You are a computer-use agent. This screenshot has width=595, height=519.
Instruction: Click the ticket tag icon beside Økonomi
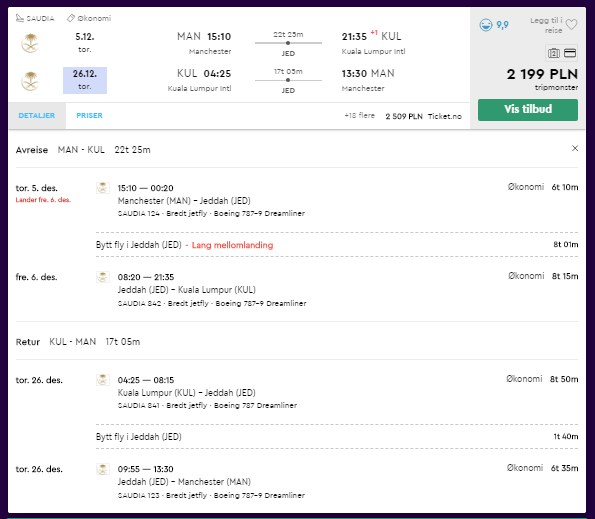(71, 18)
